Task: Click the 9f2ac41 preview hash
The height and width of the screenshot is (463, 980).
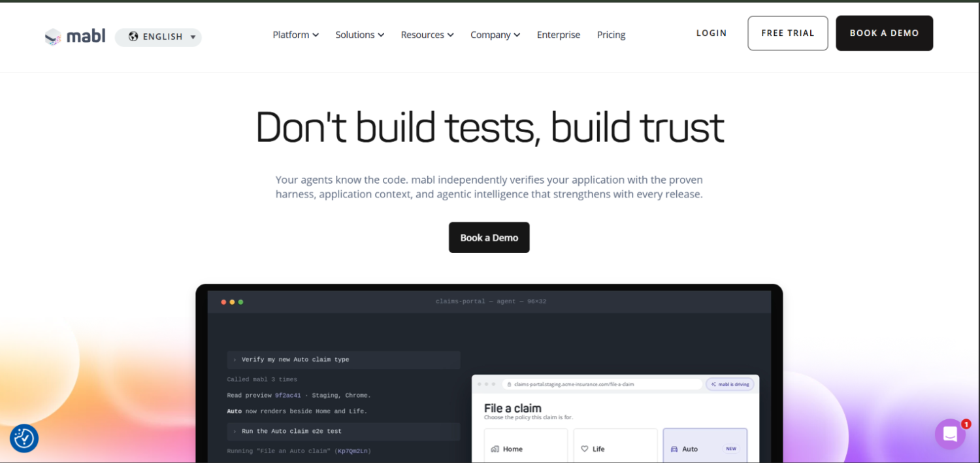Action: coord(288,396)
